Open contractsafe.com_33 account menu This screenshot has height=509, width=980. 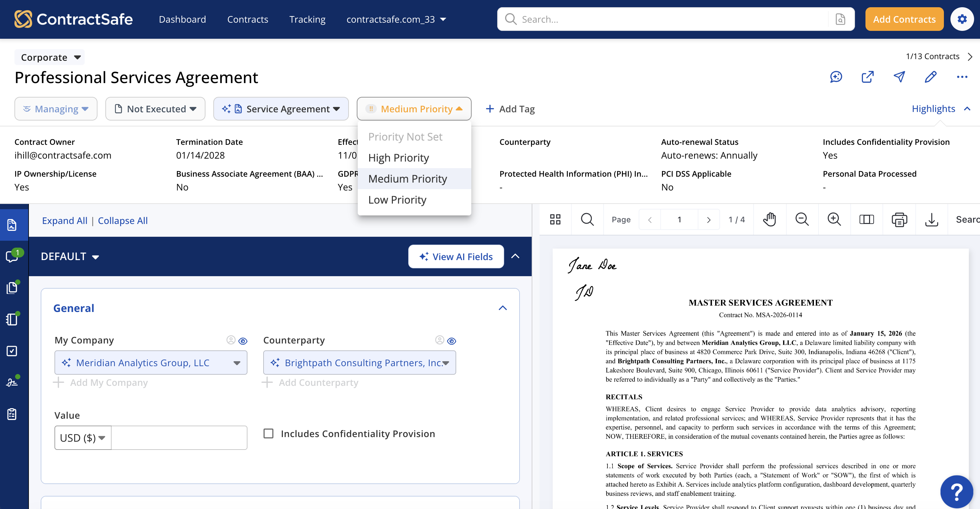[396, 19]
